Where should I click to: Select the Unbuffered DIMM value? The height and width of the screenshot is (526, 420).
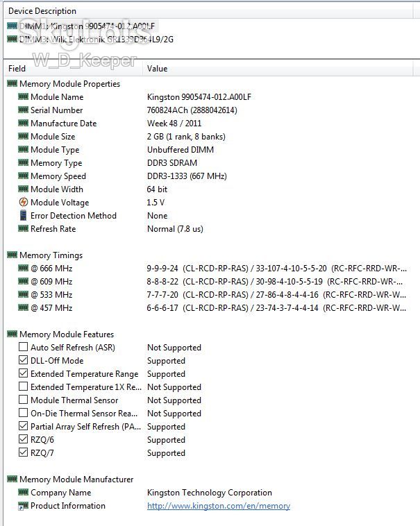click(x=180, y=150)
